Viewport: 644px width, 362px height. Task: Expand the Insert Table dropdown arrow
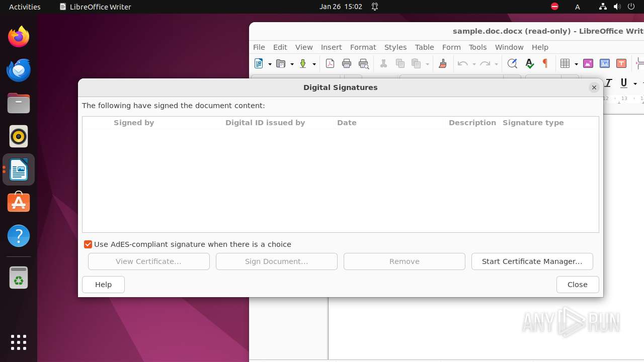pyautogui.click(x=576, y=64)
